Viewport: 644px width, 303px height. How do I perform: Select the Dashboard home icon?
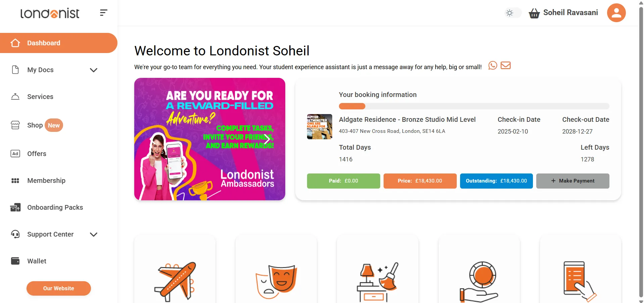point(15,43)
